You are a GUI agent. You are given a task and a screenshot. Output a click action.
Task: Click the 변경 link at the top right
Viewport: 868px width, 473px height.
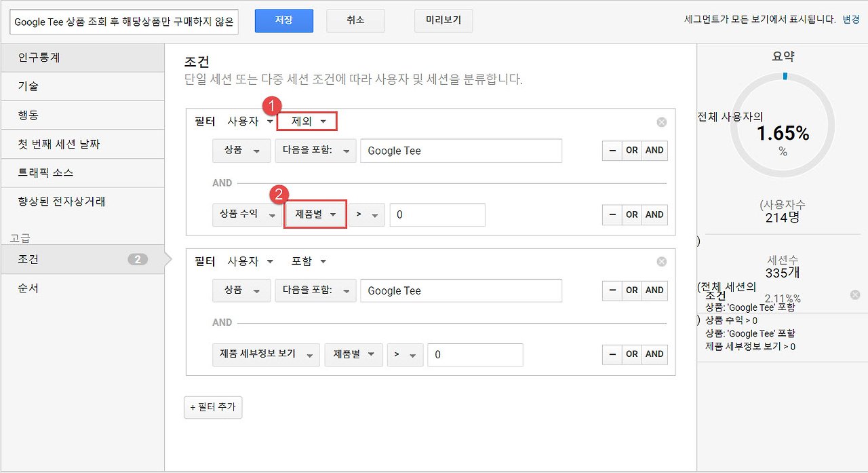click(x=851, y=20)
